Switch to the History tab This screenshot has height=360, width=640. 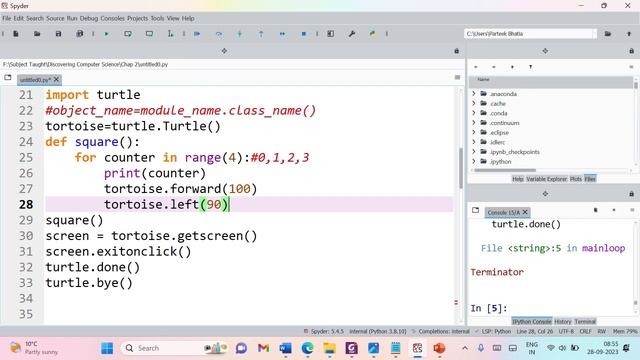[563, 322]
